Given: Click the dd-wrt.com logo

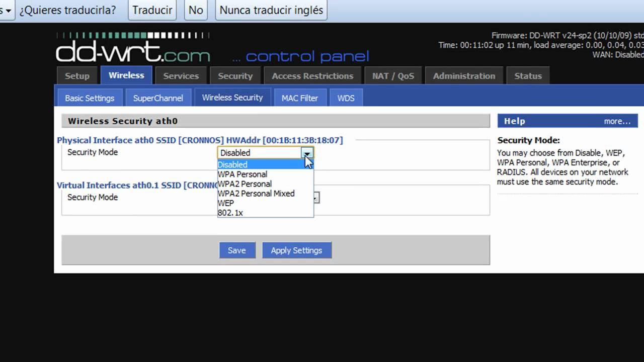Looking at the screenshot, I should [x=133, y=50].
